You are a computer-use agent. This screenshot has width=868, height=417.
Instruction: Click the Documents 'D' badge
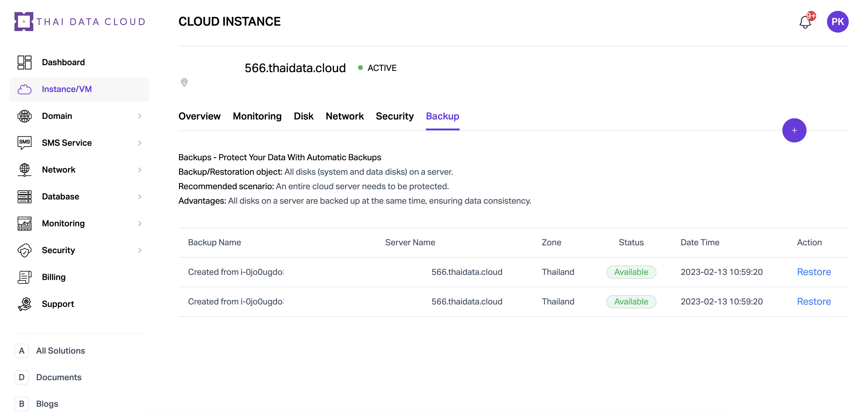22,377
